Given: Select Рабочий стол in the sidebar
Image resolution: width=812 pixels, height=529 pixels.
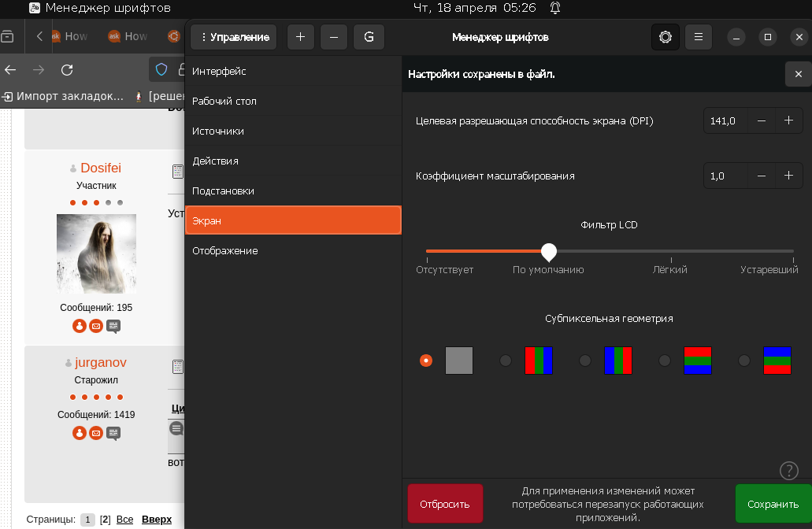Looking at the screenshot, I should (x=293, y=101).
